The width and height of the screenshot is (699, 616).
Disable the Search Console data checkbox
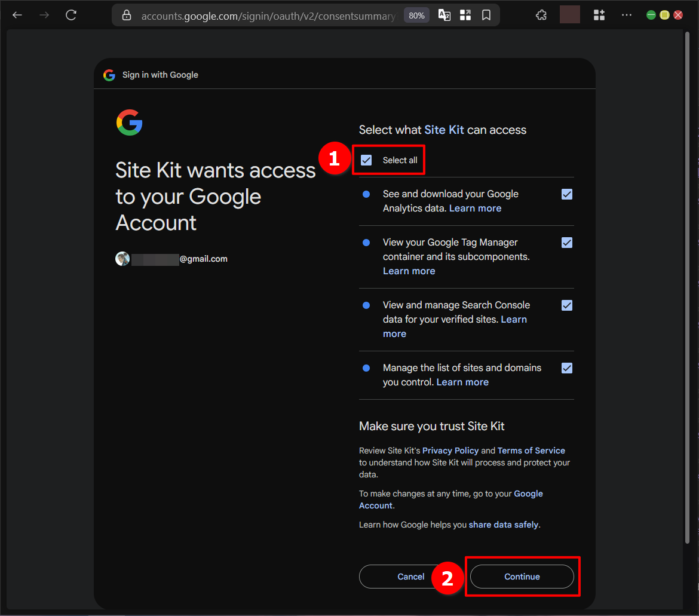[566, 305]
